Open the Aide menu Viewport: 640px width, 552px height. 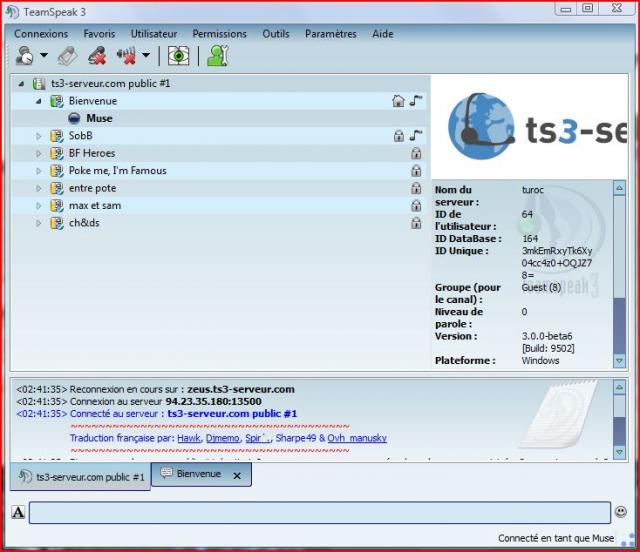383,34
